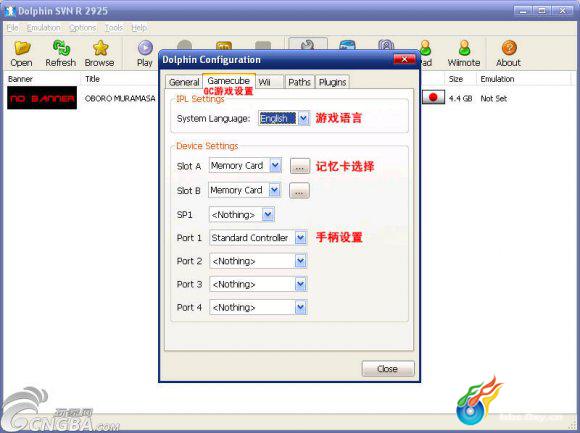Select the NO BANNER game thumbnail
The width and height of the screenshot is (580, 433).
pos(42,98)
